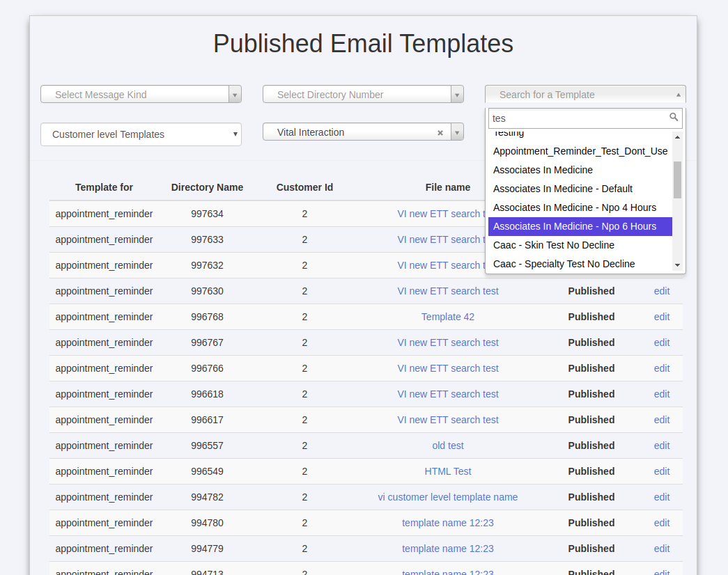Open VI new ETT search test for 996618

pos(447,394)
